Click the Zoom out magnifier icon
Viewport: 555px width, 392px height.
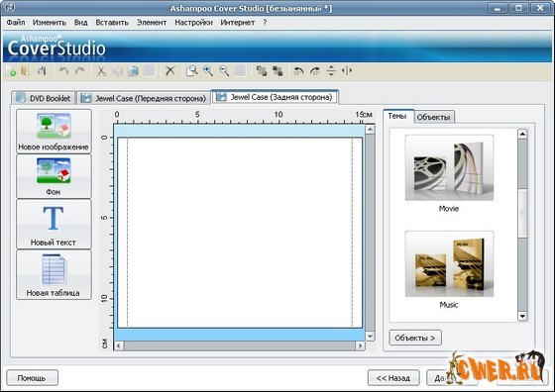pos(224,71)
